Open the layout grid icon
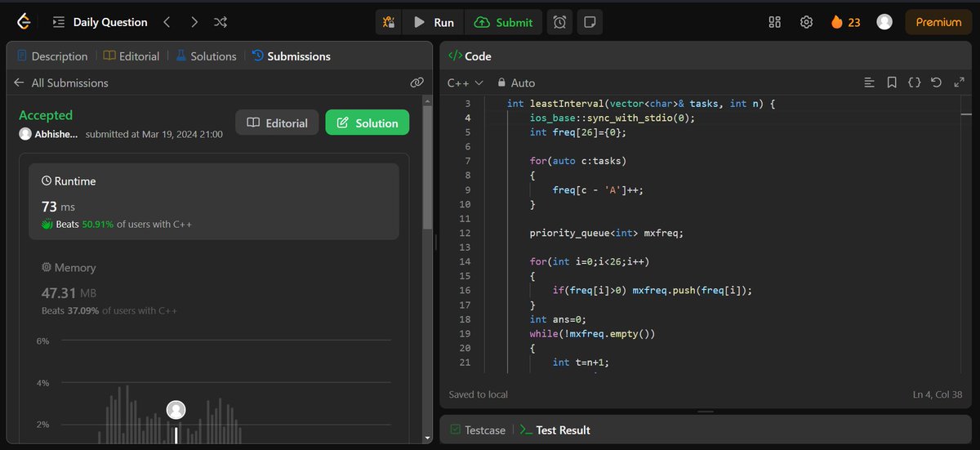This screenshot has height=450, width=980. tap(775, 22)
